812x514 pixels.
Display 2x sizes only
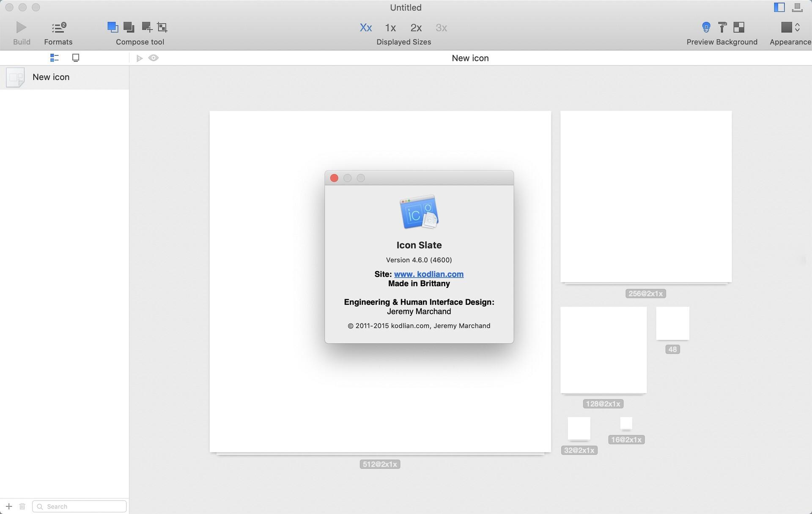click(x=416, y=27)
